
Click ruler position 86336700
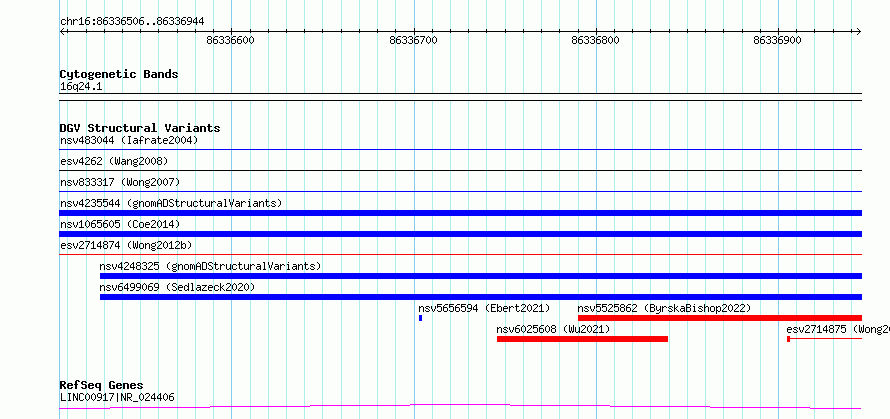tap(414, 40)
